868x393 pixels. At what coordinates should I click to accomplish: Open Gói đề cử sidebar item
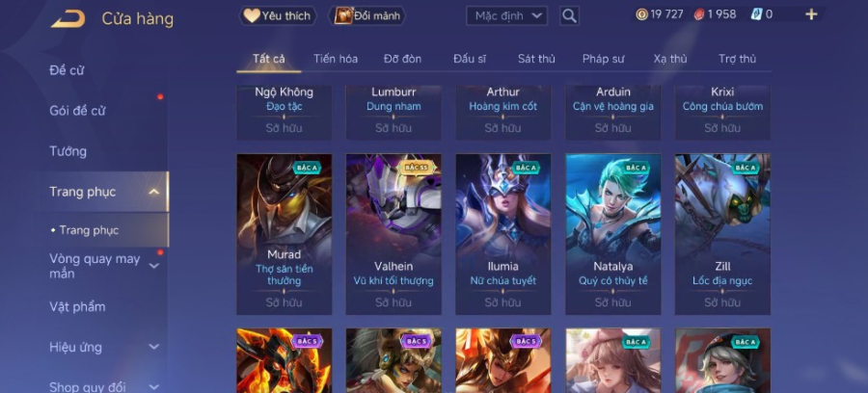[x=77, y=111]
